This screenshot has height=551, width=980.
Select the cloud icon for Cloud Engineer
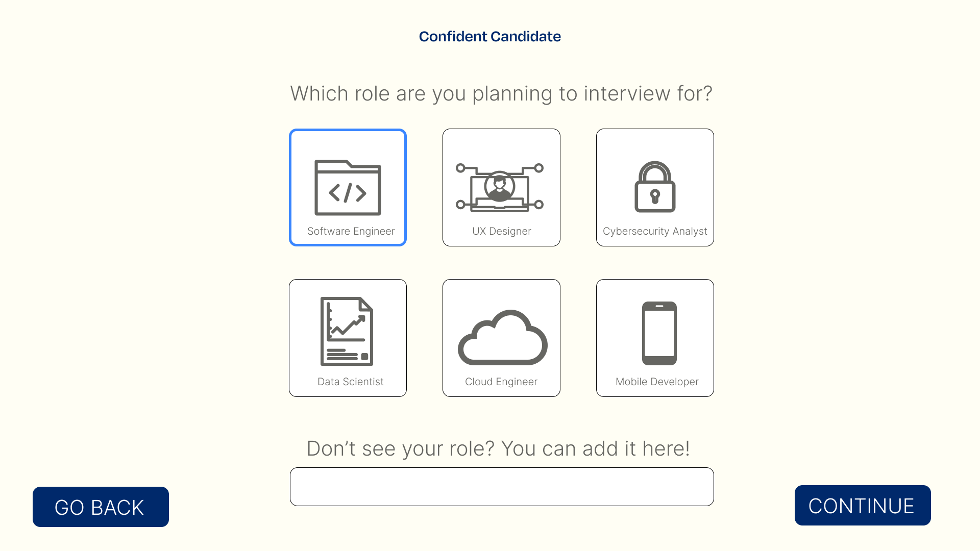point(502,337)
